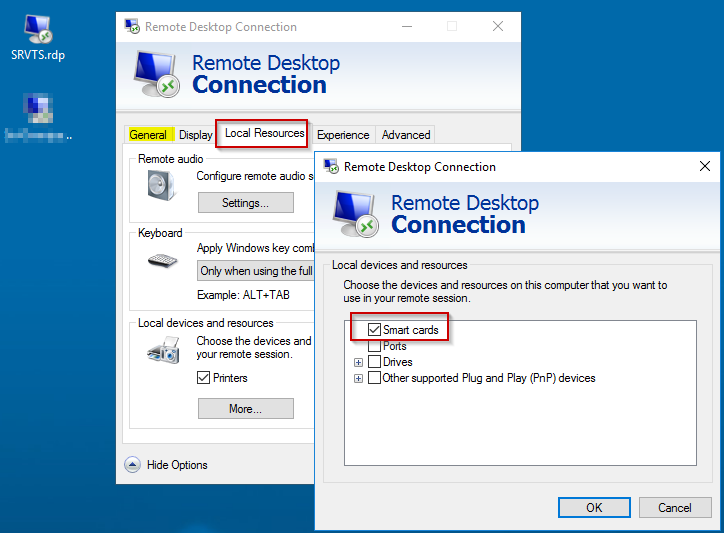Open the SRVTS.rdp desktop shortcut
This screenshot has height=533, width=724.
coord(38,37)
